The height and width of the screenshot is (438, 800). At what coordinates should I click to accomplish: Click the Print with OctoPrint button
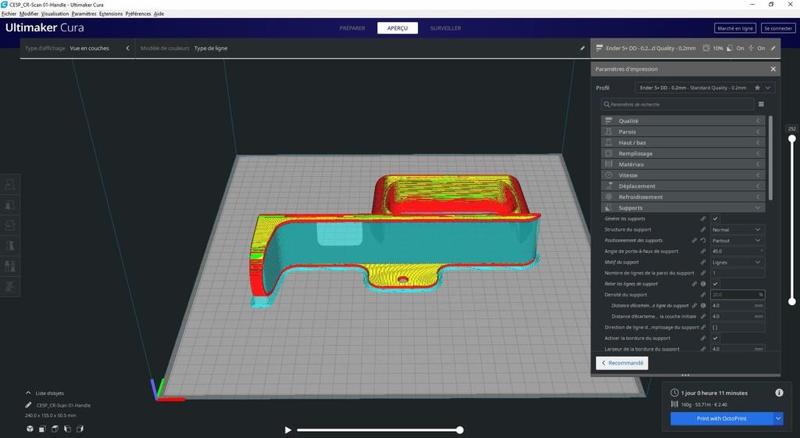[x=720, y=419]
